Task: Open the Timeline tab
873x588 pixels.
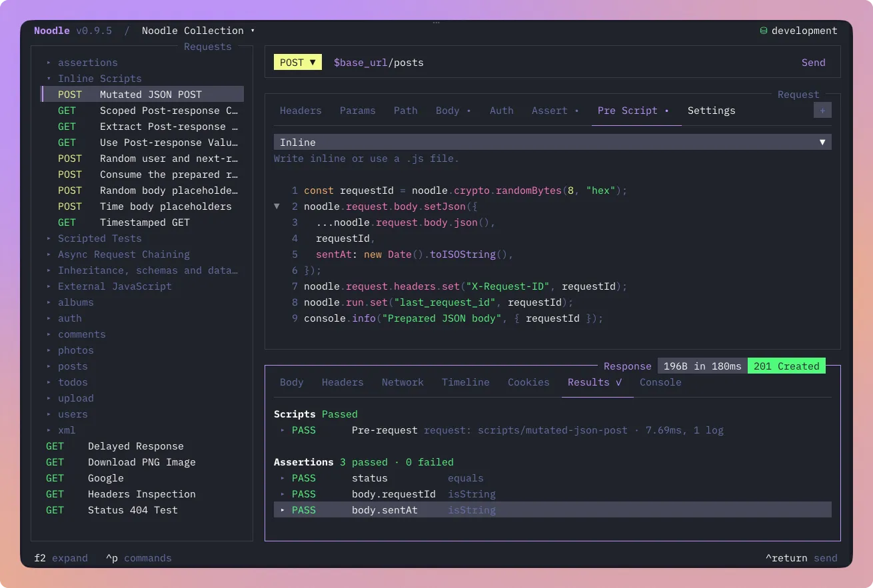Action: pyautogui.click(x=466, y=382)
